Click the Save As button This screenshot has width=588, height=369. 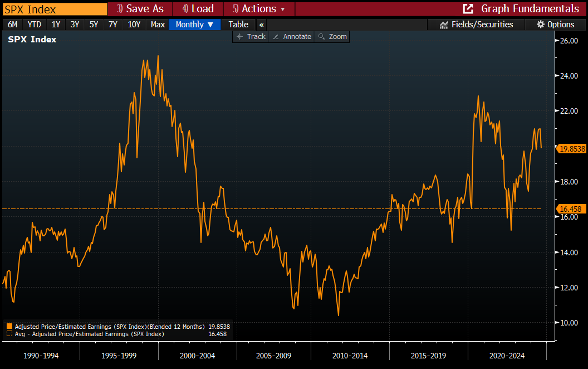coord(140,8)
